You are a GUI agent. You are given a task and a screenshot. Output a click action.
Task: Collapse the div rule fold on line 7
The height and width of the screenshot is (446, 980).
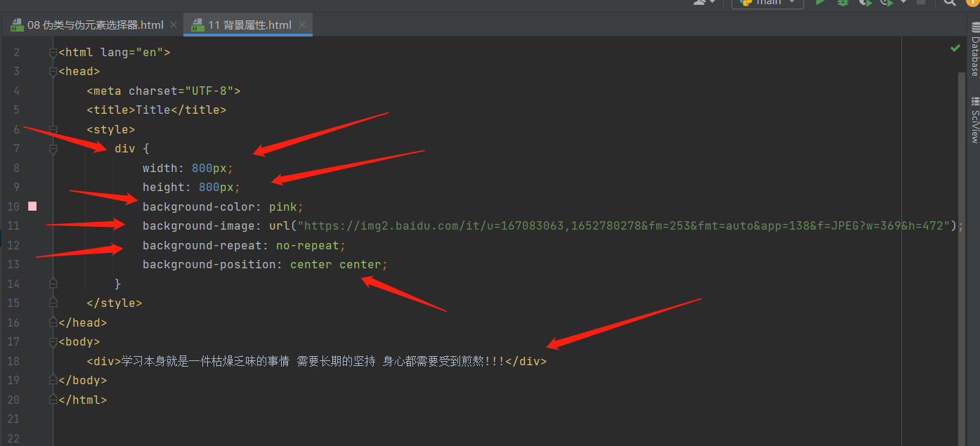pos(53,149)
